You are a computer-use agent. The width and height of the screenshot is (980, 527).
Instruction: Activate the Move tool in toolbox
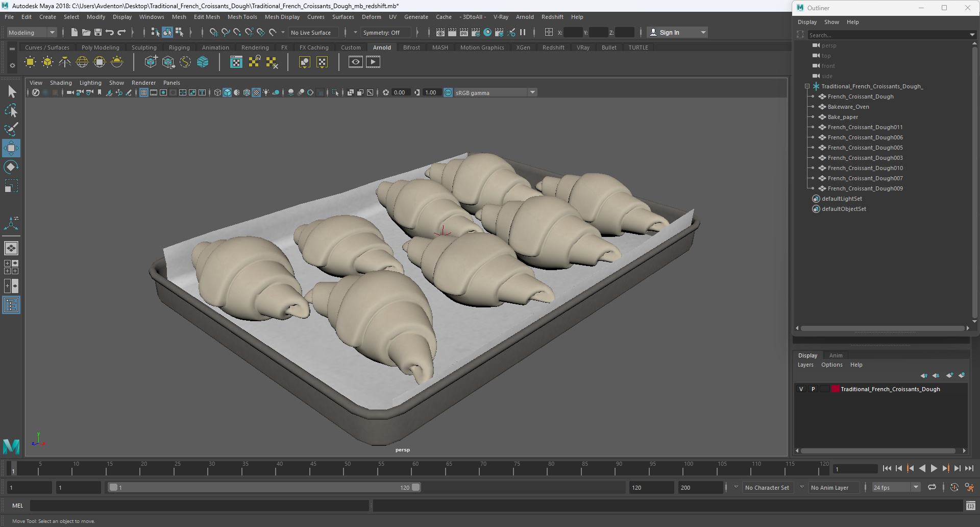11,148
